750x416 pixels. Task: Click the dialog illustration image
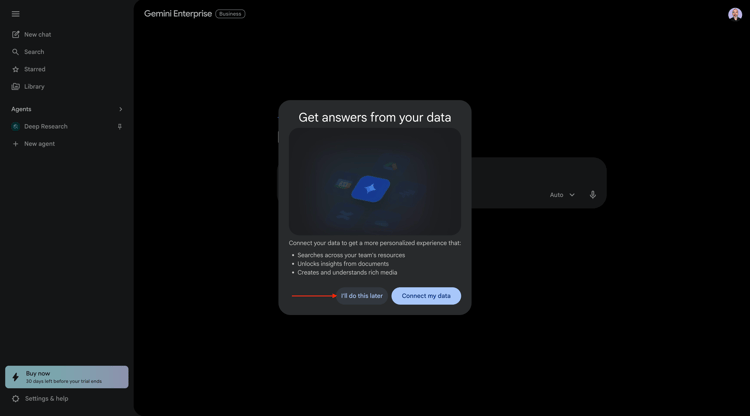tap(375, 181)
